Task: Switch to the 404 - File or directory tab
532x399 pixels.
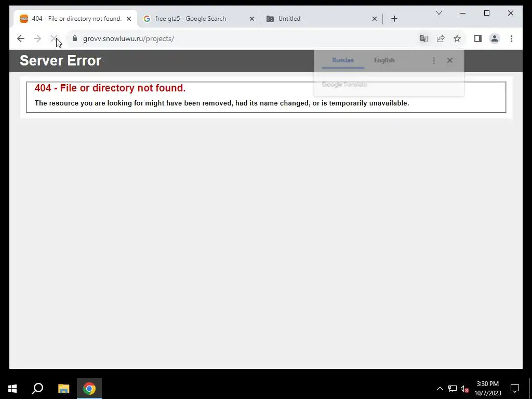Action: click(x=75, y=19)
